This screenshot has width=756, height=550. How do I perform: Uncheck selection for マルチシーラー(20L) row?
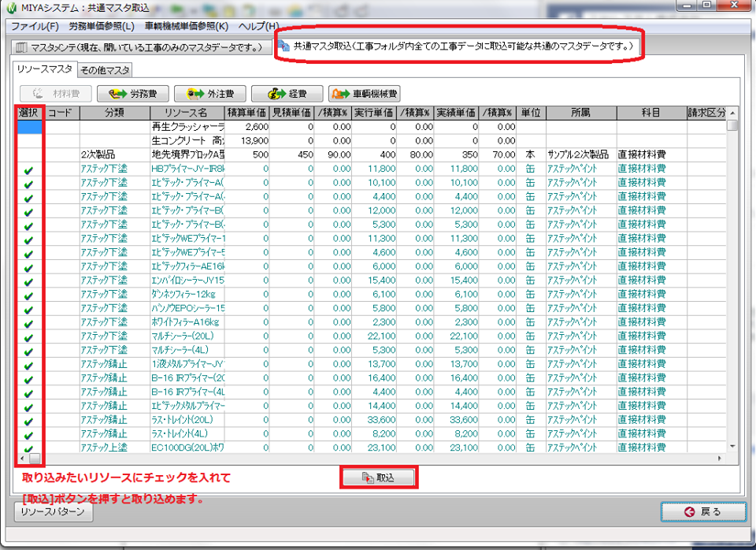pos(28,337)
